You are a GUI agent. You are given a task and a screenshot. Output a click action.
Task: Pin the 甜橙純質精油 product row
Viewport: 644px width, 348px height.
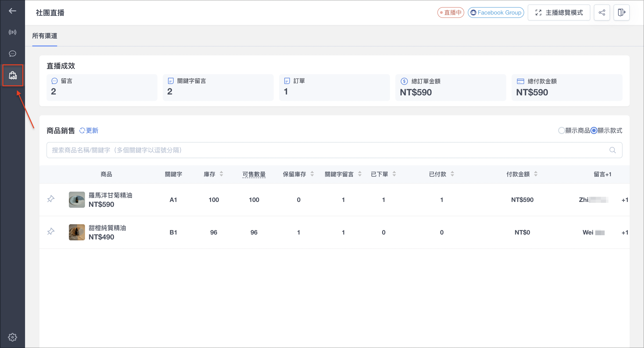coord(51,231)
